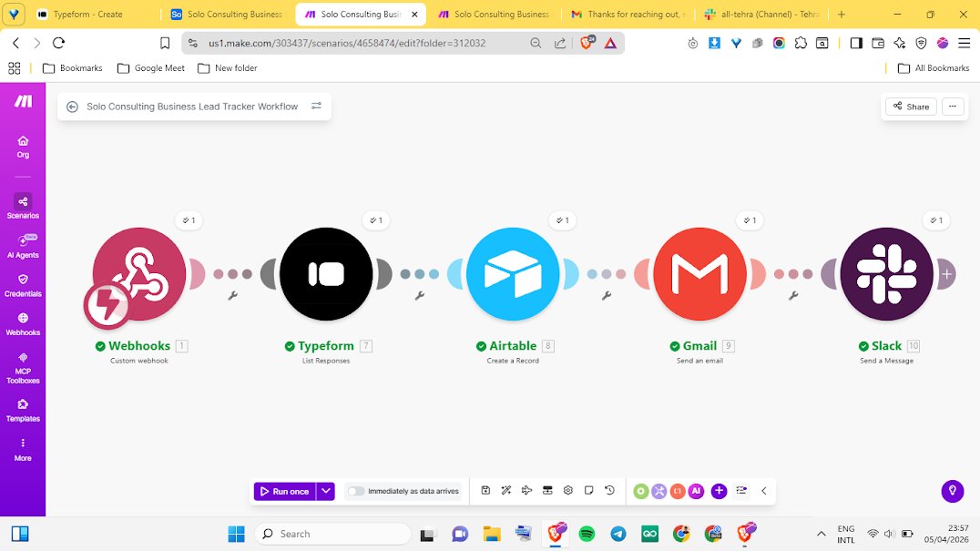
Task: Open the Airtable Create a Record module
Action: [x=513, y=273]
